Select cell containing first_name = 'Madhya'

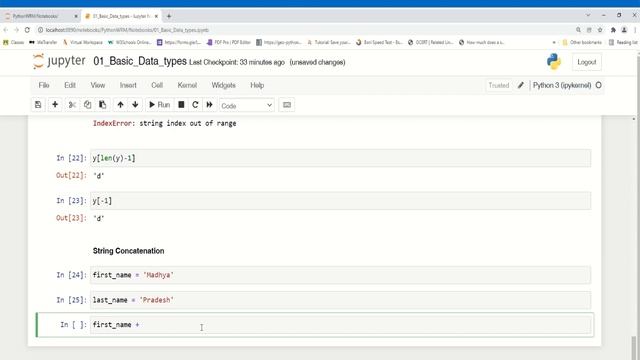(340, 275)
